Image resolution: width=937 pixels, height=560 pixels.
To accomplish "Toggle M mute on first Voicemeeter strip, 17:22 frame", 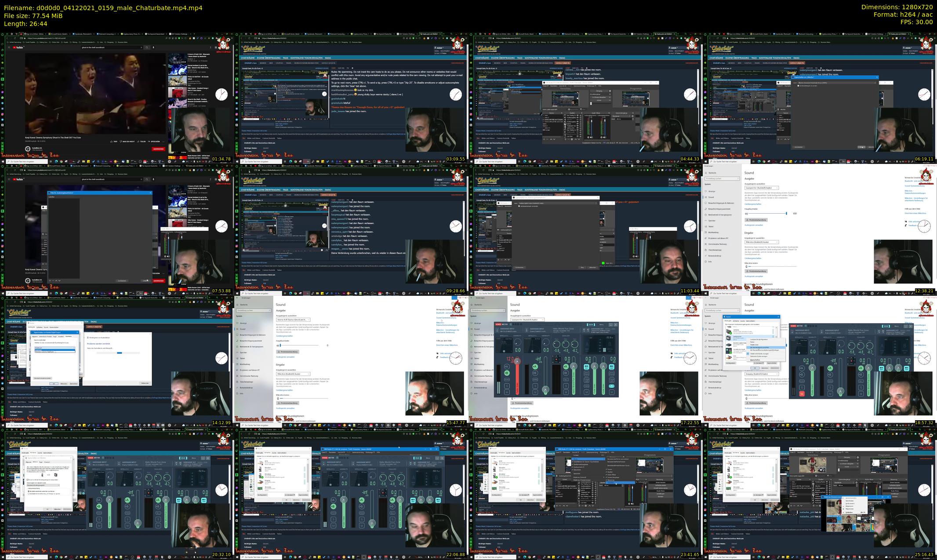I will coord(506,392).
